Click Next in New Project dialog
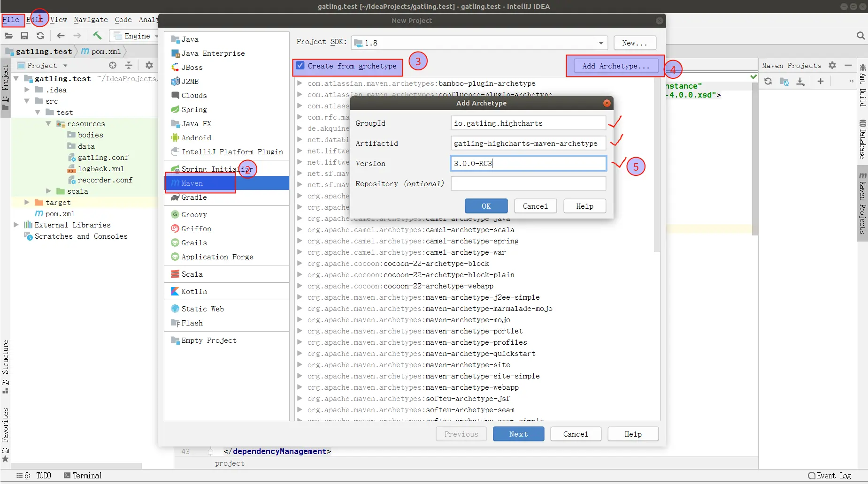868x484 pixels. point(518,434)
